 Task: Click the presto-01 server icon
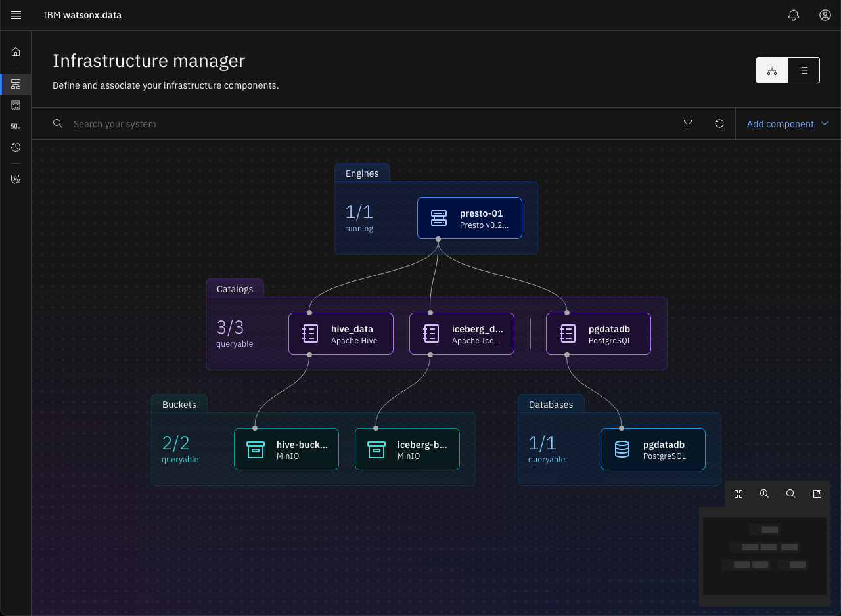[438, 218]
